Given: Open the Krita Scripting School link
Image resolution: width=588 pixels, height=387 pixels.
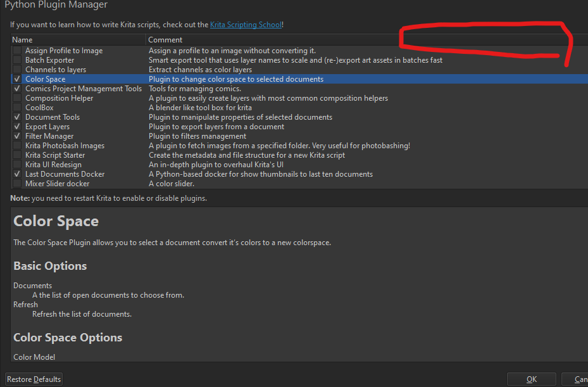Looking at the screenshot, I should (246, 25).
